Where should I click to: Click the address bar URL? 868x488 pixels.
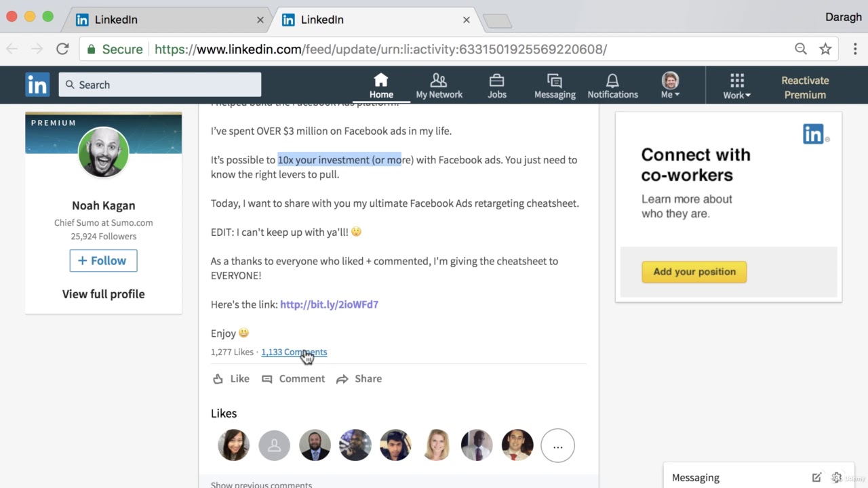[380, 49]
